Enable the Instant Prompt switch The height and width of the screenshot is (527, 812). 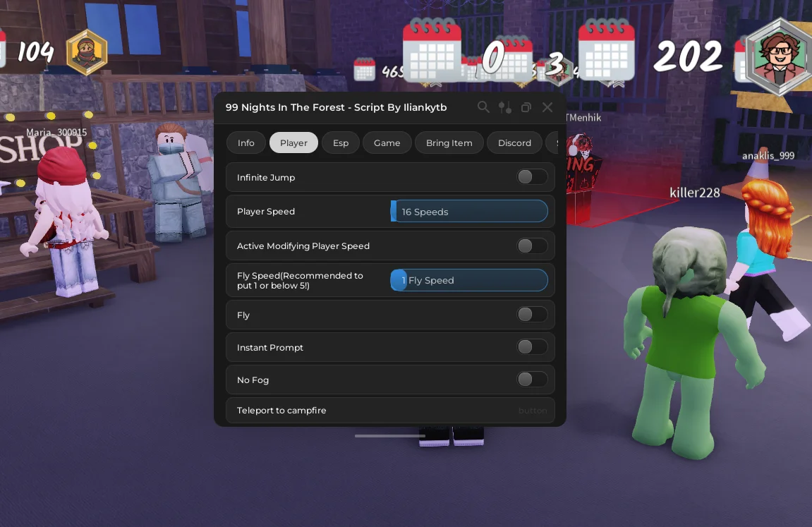click(532, 347)
